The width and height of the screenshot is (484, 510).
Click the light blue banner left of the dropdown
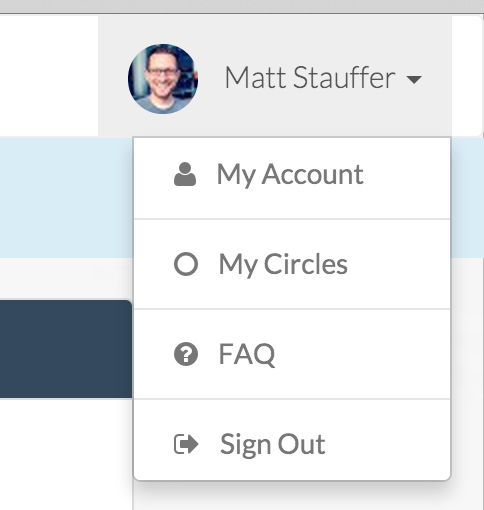[x=66, y=197]
